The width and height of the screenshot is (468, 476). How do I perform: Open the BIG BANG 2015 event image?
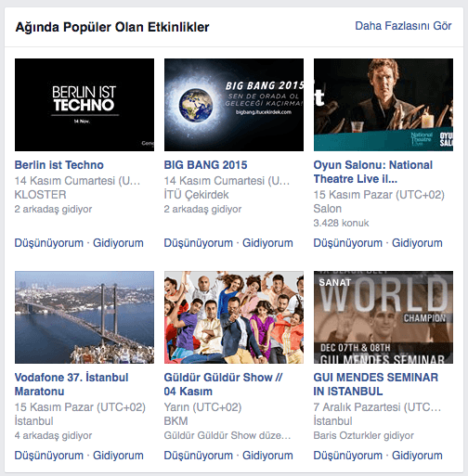pyautogui.click(x=234, y=105)
